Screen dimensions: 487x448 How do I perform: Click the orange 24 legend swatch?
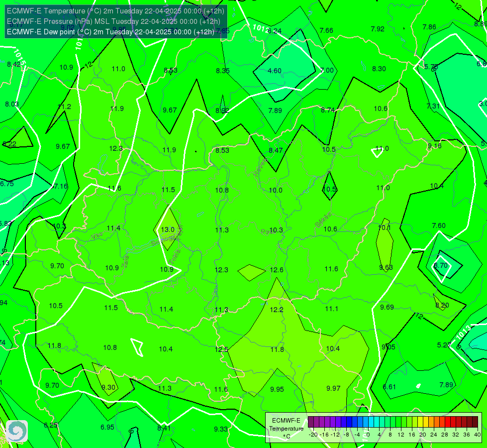(x=437, y=422)
